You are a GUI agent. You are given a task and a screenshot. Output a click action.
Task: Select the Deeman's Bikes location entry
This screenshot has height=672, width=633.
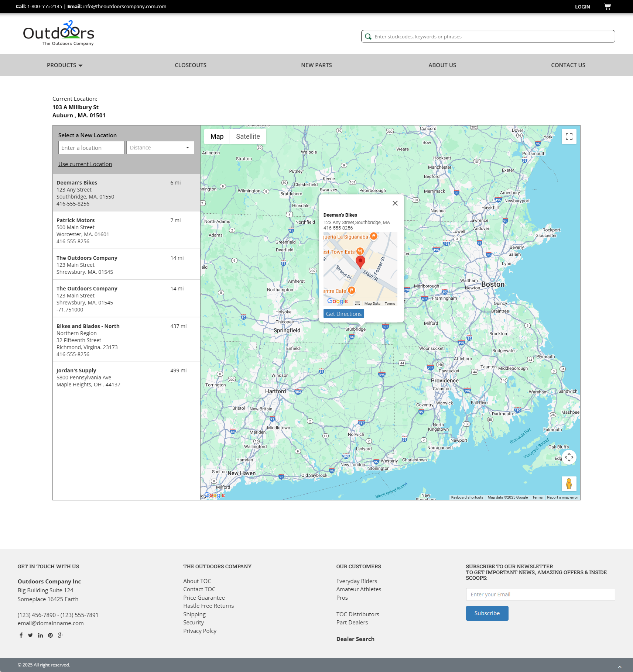126,193
